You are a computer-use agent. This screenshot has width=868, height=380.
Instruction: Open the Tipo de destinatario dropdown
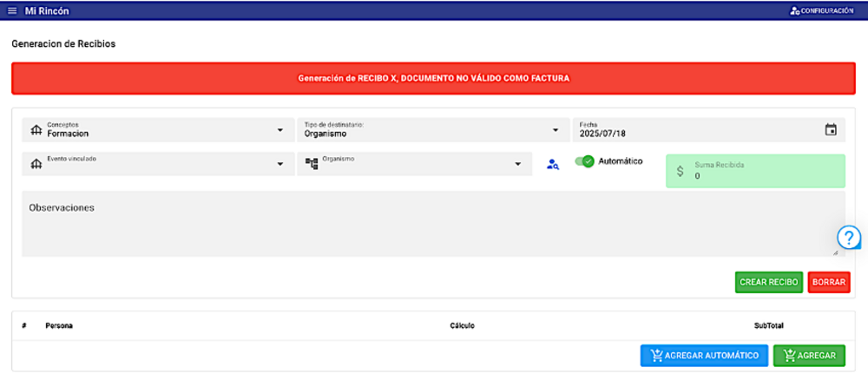tap(556, 130)
